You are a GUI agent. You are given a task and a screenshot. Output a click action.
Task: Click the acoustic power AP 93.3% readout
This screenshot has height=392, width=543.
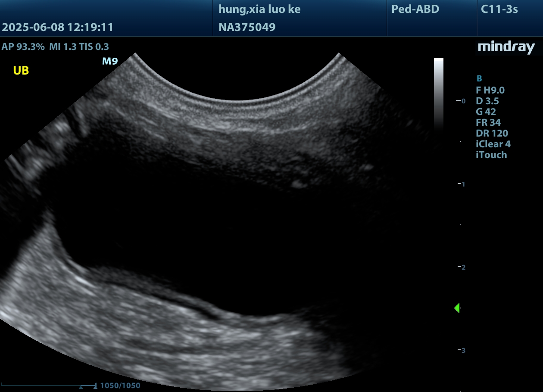click(23, 47)
